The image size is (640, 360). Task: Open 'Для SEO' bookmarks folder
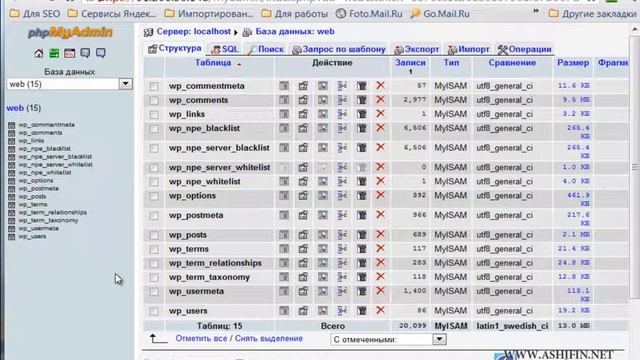pos(35,14)
